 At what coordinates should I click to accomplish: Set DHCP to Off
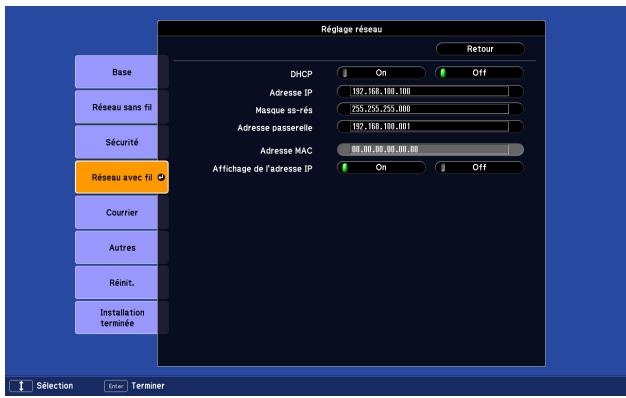[x=479, y=73]
